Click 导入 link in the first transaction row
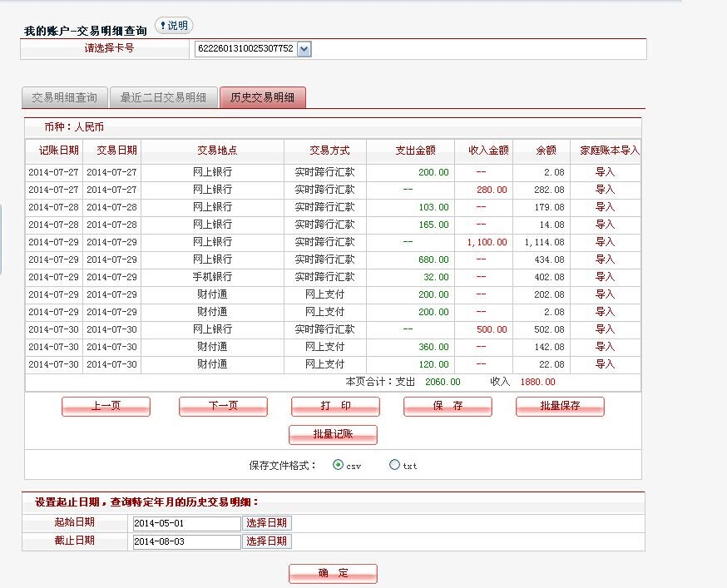The height and width of the screenshot is (588, 727). (x=605, y=172)
